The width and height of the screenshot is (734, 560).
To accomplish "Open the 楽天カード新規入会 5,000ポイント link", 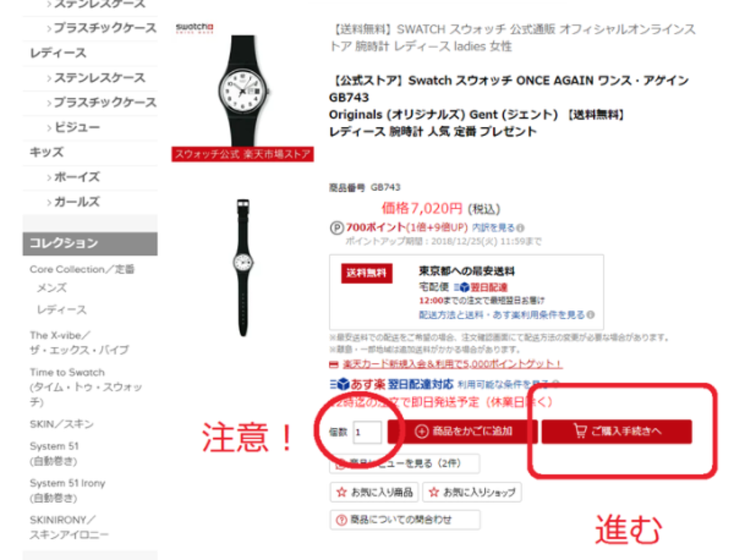I will point(452,364).
